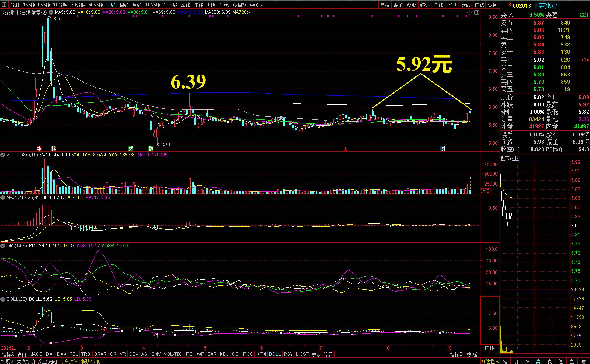Click the 张 event marker below candlesticks

39,148
